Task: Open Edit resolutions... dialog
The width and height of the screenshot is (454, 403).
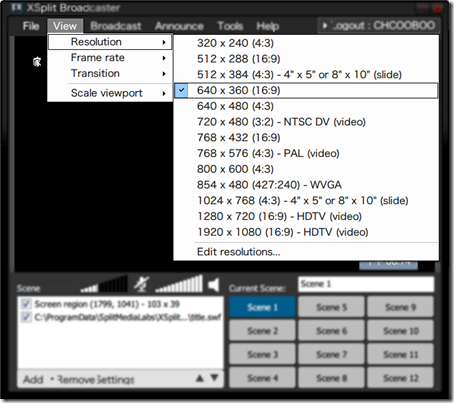Action: pos(306,252)
